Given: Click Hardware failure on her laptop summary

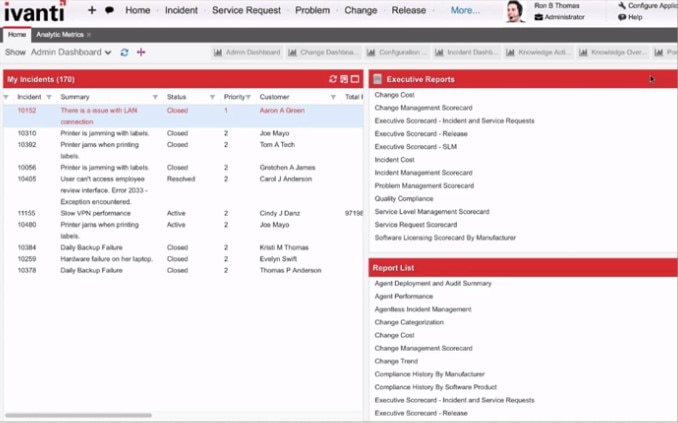Looking at the screenshot, I should click(106, 259).
